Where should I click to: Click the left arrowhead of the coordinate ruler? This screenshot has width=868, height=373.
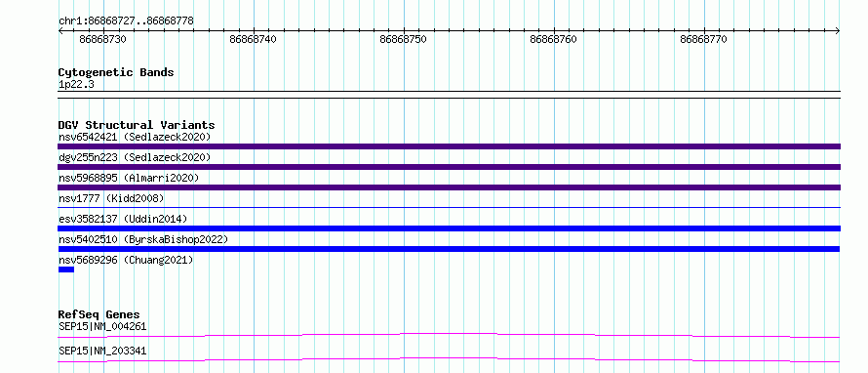(60, 31)
